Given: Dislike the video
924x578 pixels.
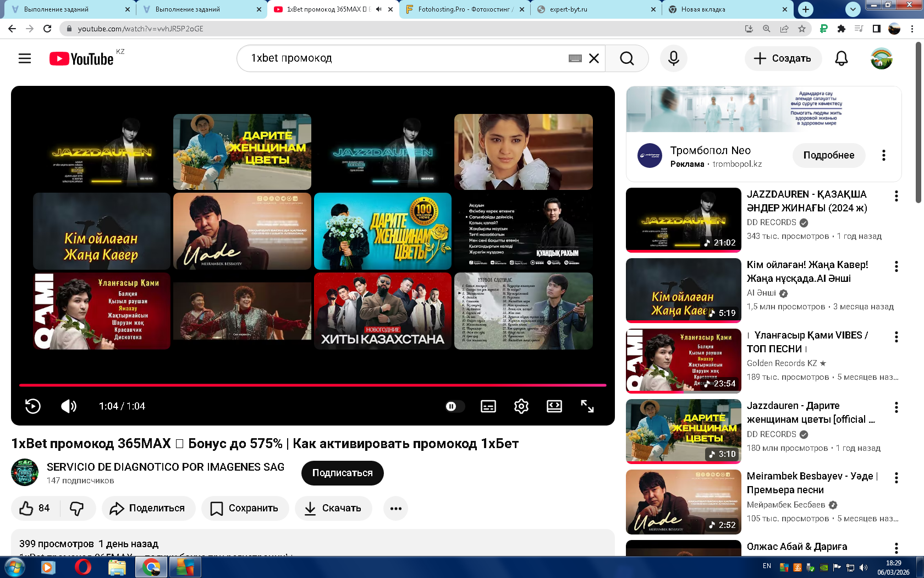Looking at the screenshot, I should [x=78, y=508].
